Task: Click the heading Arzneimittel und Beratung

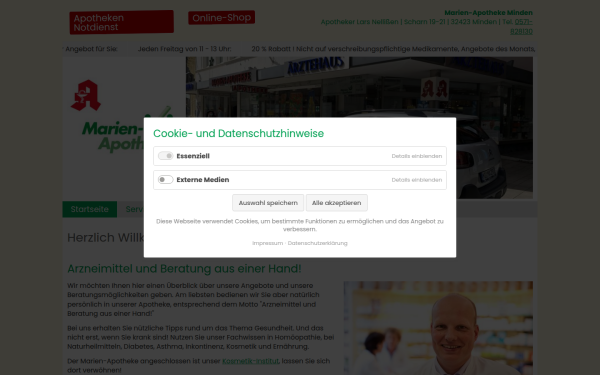Action: (184, 269)
